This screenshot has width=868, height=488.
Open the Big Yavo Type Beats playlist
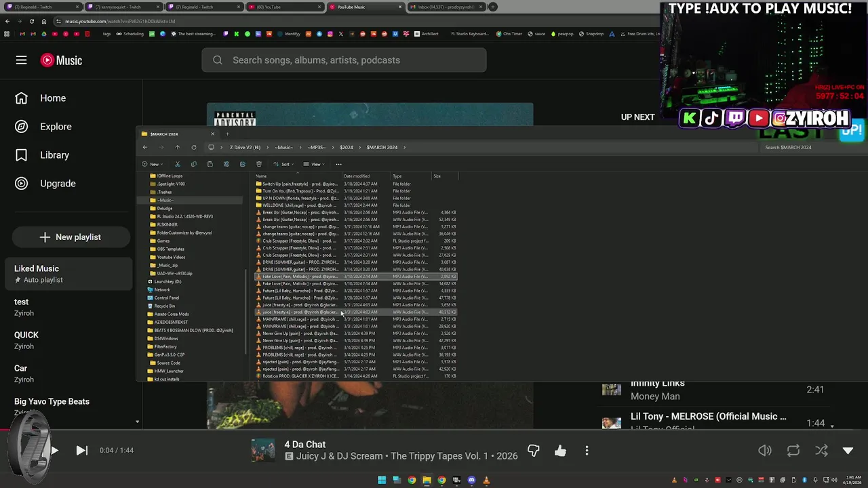coord(68,407)
